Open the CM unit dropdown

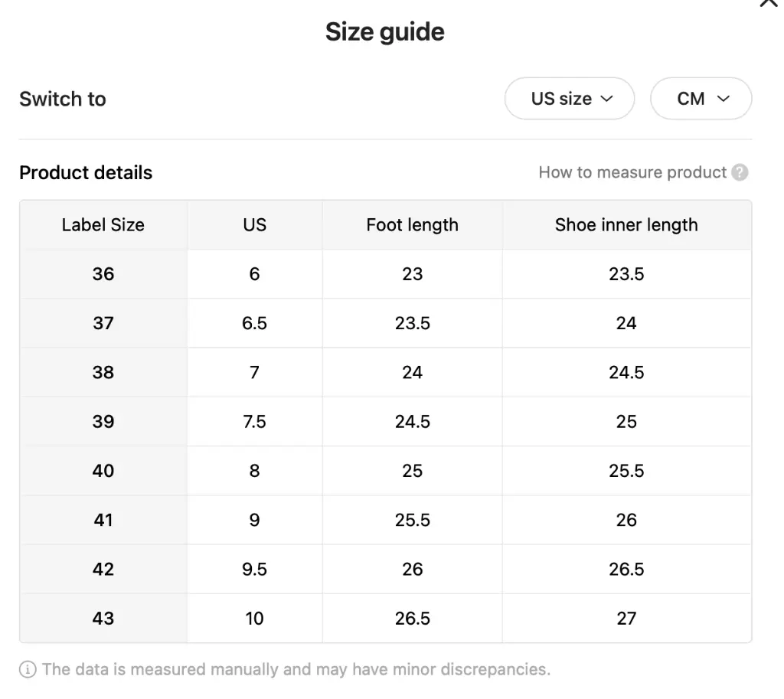(x=701, y=99)
